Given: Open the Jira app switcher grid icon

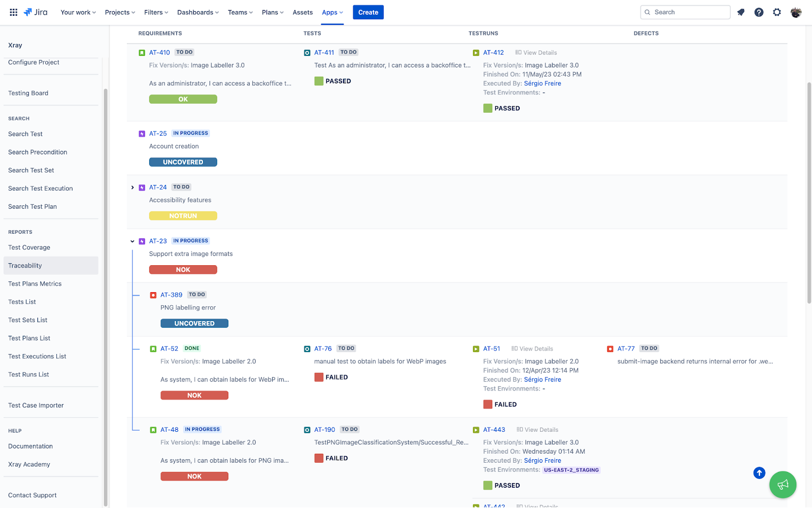Looking at the screenshot, I should pyautogui.click(x=14, y=12).
